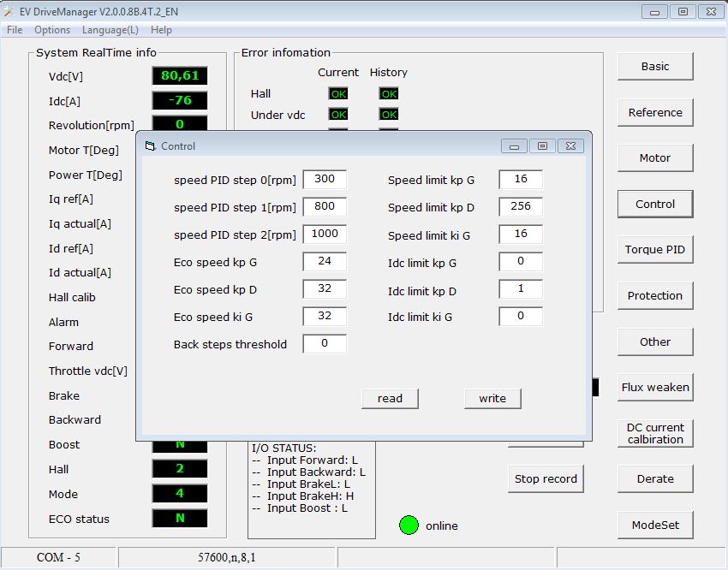Open DC current calibration

655,433
